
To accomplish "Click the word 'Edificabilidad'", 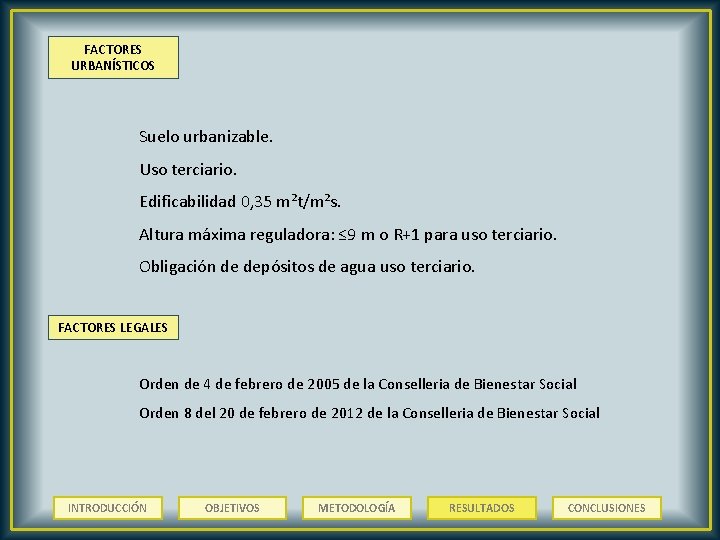I will (x=188, y=201).
